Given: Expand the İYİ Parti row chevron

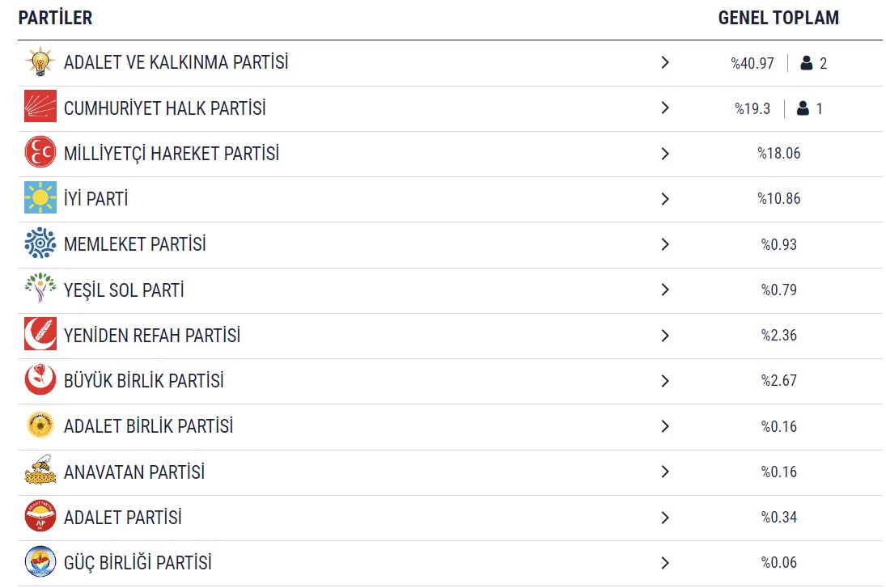Looking at the screenshot, I should (x=665, y=198).
